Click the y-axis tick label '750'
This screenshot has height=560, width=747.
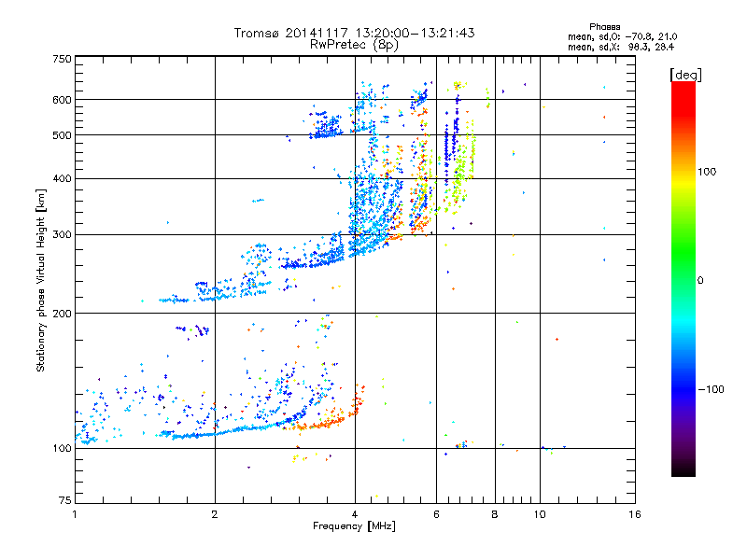click(x=62, y=59)
